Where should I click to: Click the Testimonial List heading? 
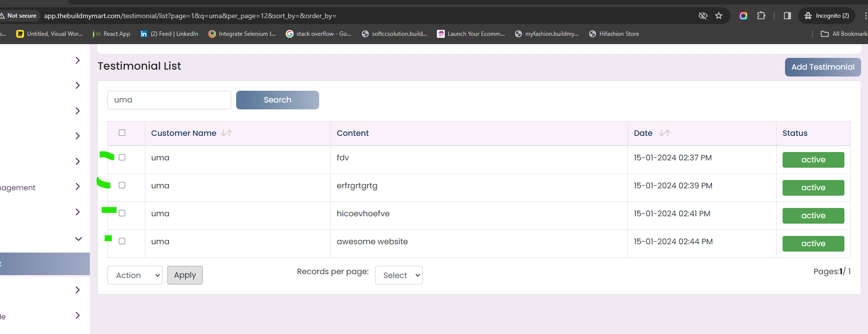click(139, 66)
